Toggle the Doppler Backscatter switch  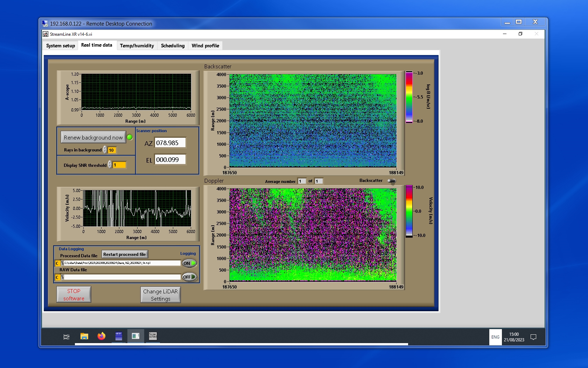392,181
